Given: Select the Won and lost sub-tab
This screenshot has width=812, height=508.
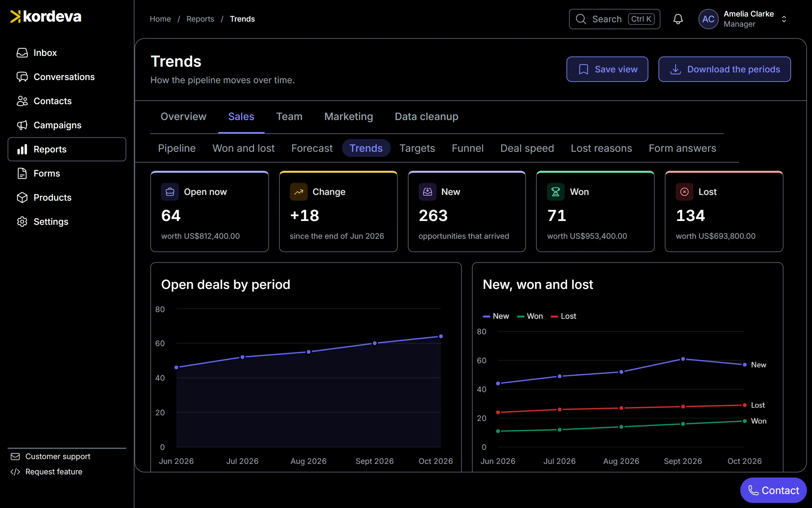Looking at the screenshot, I should [244, 148].
